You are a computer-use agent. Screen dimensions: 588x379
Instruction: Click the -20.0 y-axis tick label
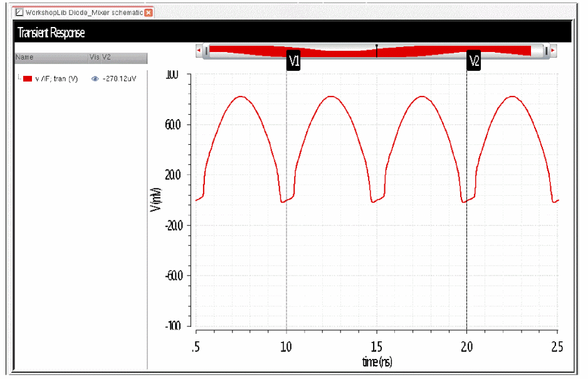pos(174,225)
